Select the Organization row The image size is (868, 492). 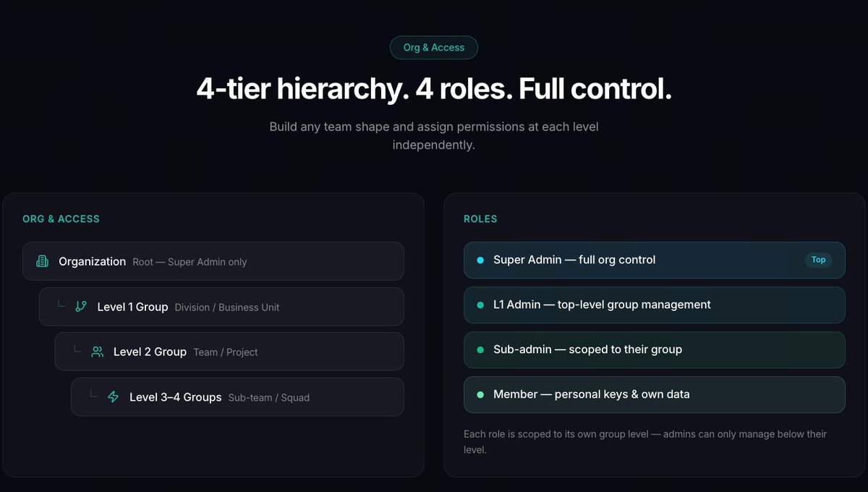point(213,261)
